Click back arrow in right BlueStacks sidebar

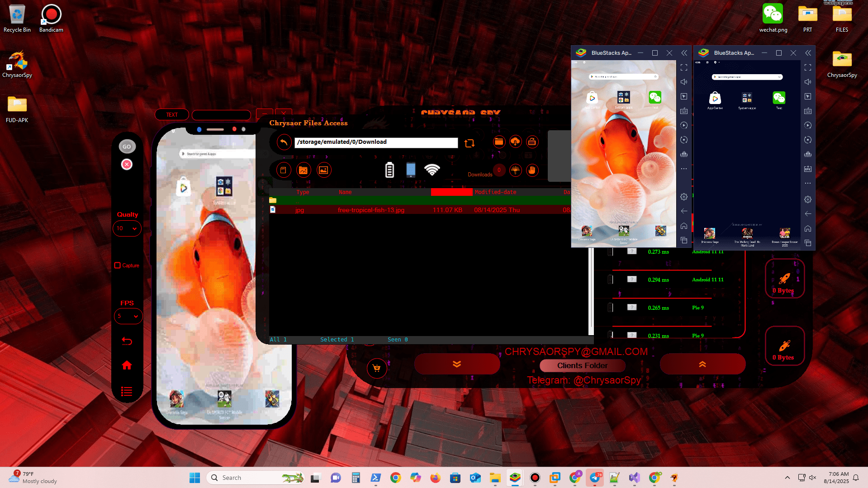[x=808, y=213]
